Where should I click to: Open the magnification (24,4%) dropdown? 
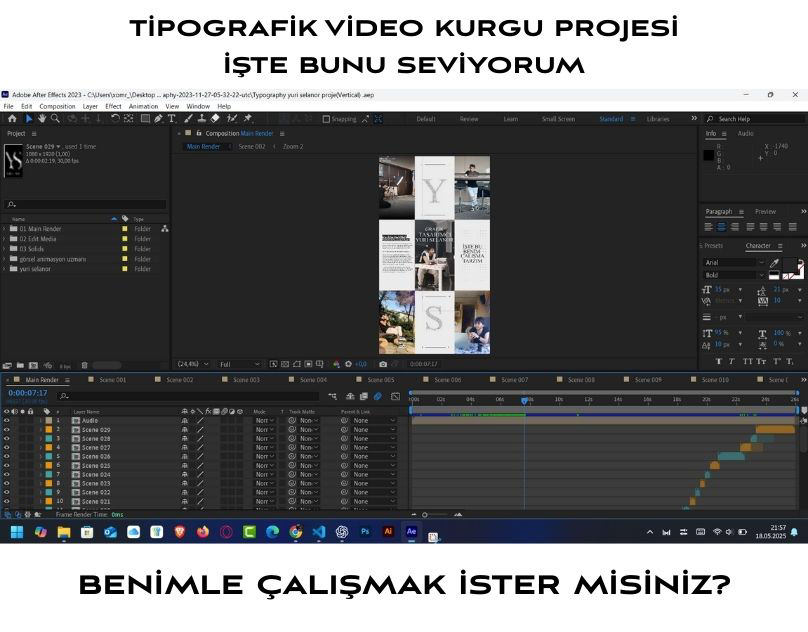[193, 364]
